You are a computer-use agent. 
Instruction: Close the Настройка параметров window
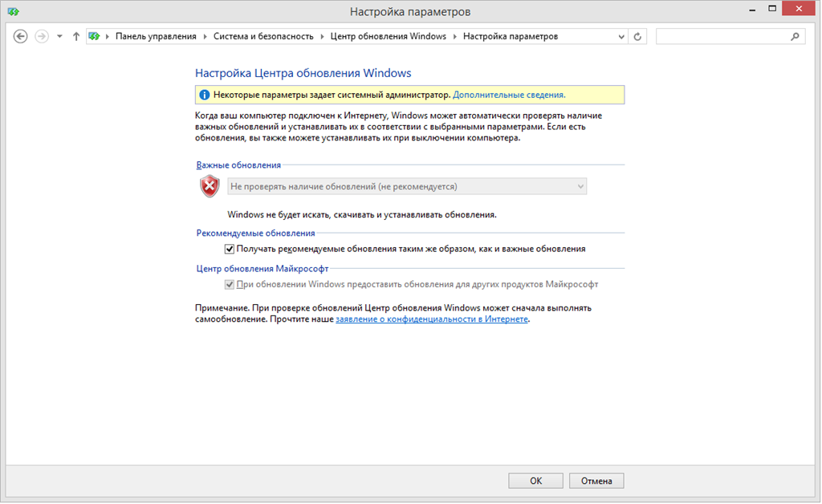point(799,9)
